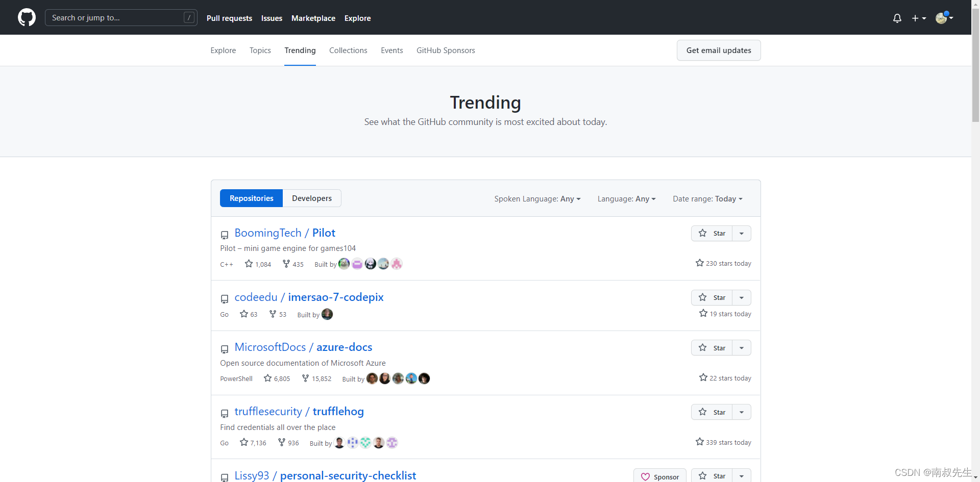Viewport: 980px width, 482px height.
Task: Click the 15,852 forks count for azure-docs
Action: pyautogui.click(x=316, y=378)
